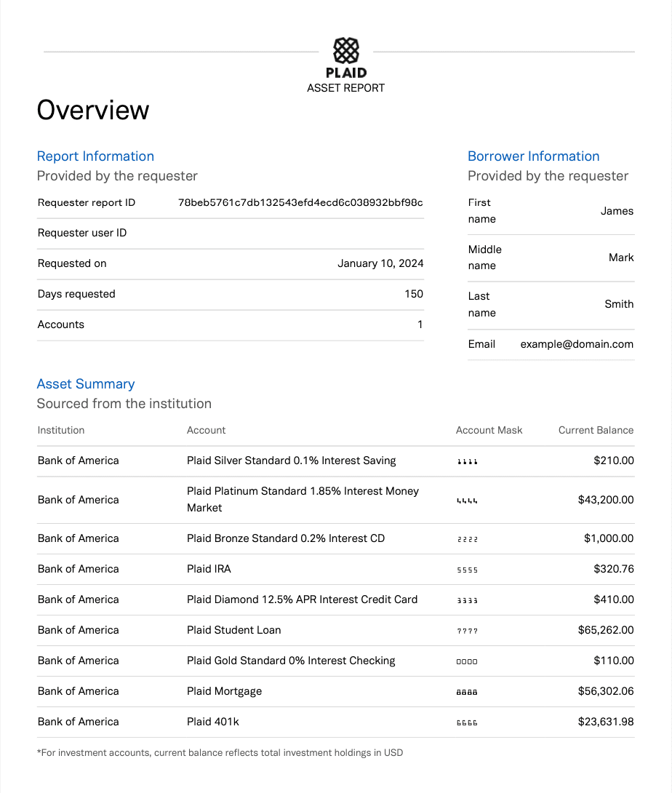
Task: Click the mask symbols on the Interest CD row
Action: click(x=468, y=538)
